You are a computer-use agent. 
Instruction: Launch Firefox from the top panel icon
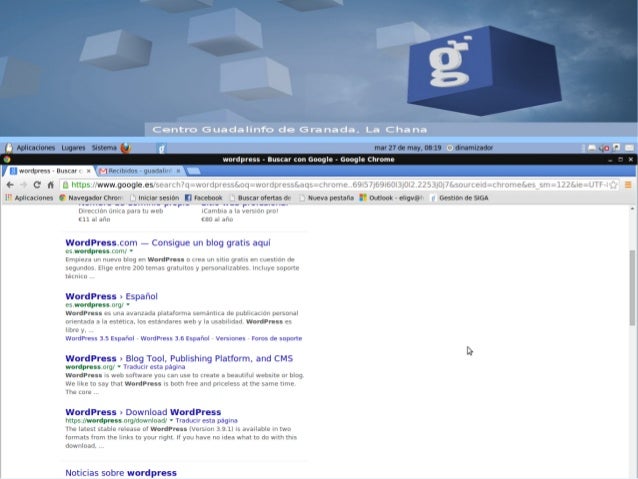(126, 148)
